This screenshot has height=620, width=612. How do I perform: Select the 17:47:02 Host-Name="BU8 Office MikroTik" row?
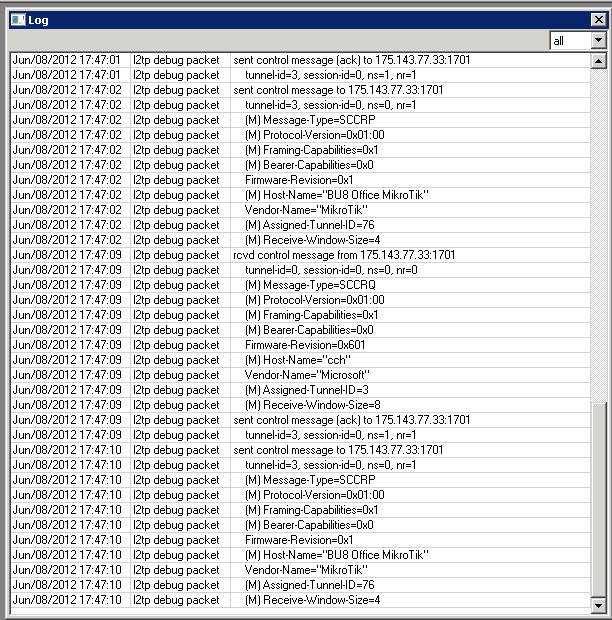click(x=300, y=195)
